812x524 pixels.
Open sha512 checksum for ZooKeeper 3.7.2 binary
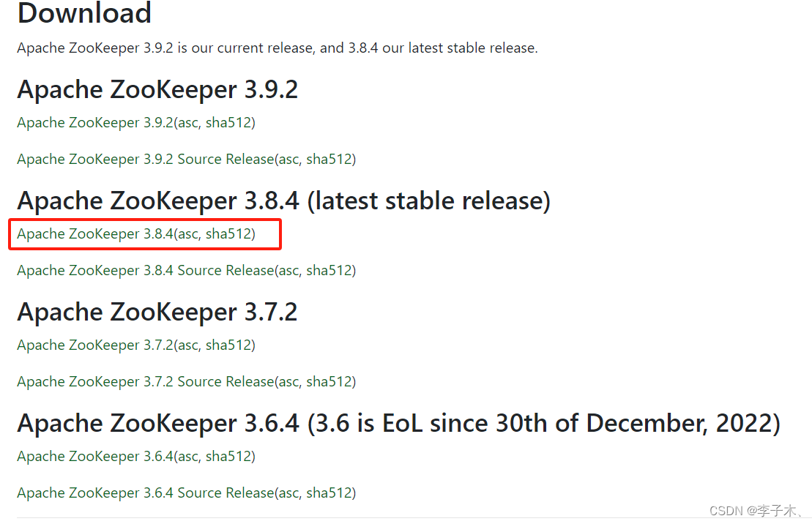[228, 345]
